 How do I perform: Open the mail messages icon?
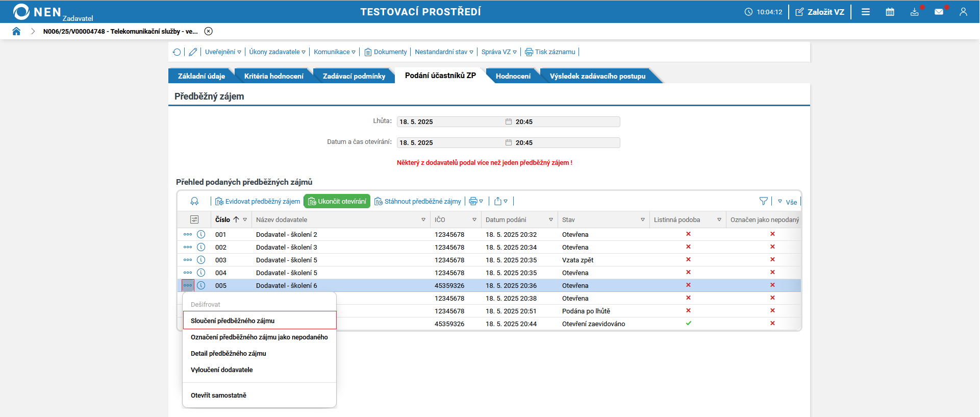click(939, 12)
